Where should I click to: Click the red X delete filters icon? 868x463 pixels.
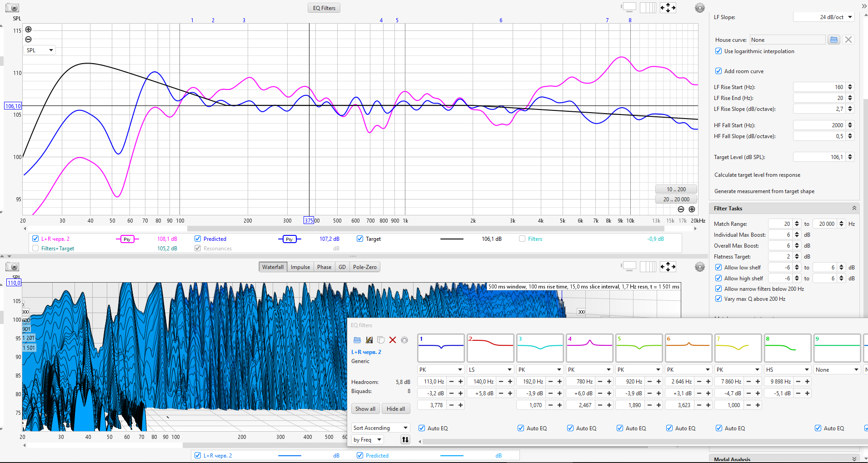[393, 340]
